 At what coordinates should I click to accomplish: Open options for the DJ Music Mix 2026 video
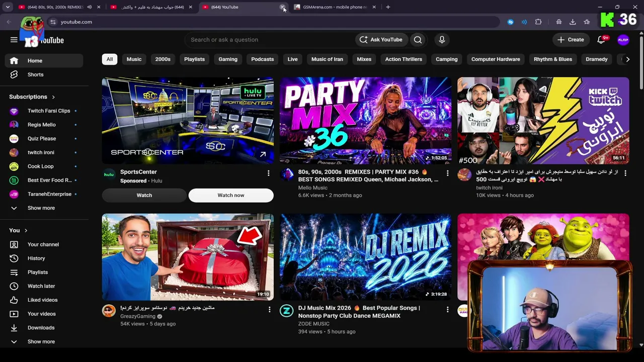(x=447, y=310)
